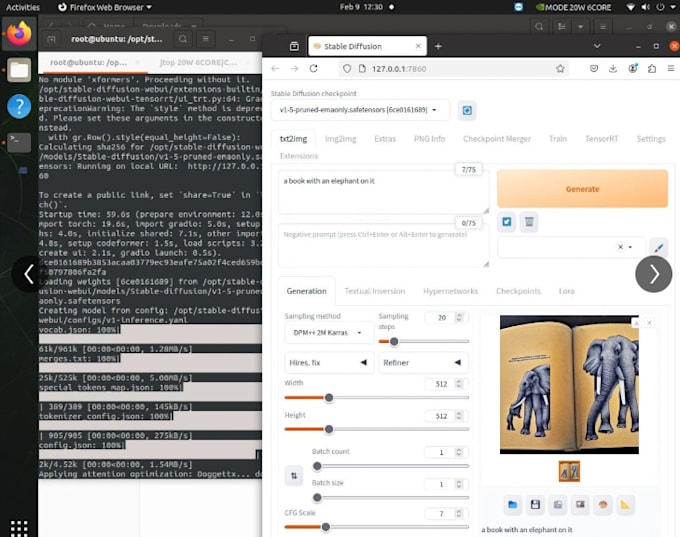This screenshot has width=680, height=537.
Task: Open the terminal window hamburger menu
Action: pos(206,39)
